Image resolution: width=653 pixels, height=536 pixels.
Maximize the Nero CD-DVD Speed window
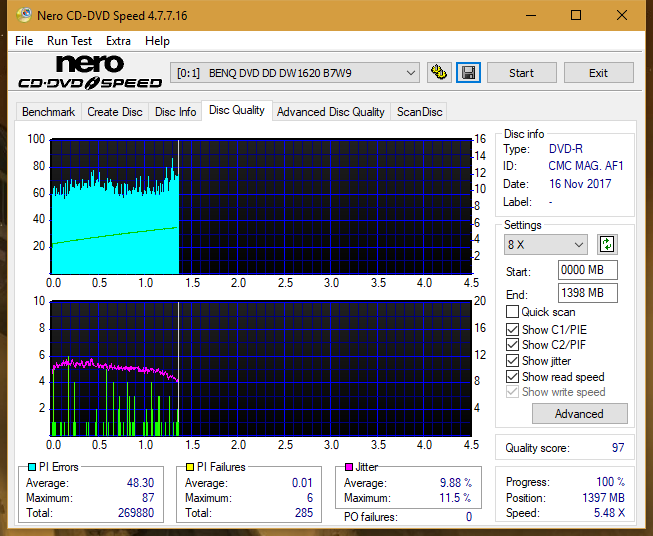pos(576,15)
